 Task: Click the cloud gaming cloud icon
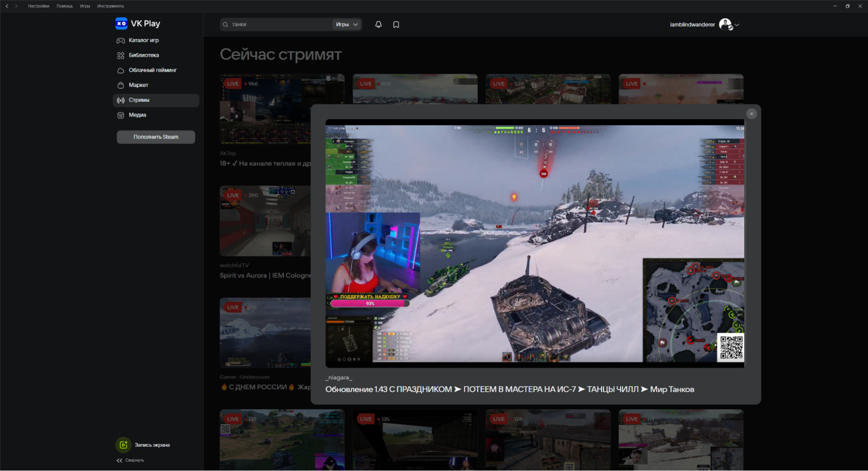pyautogui.click(x=121, y=70)
